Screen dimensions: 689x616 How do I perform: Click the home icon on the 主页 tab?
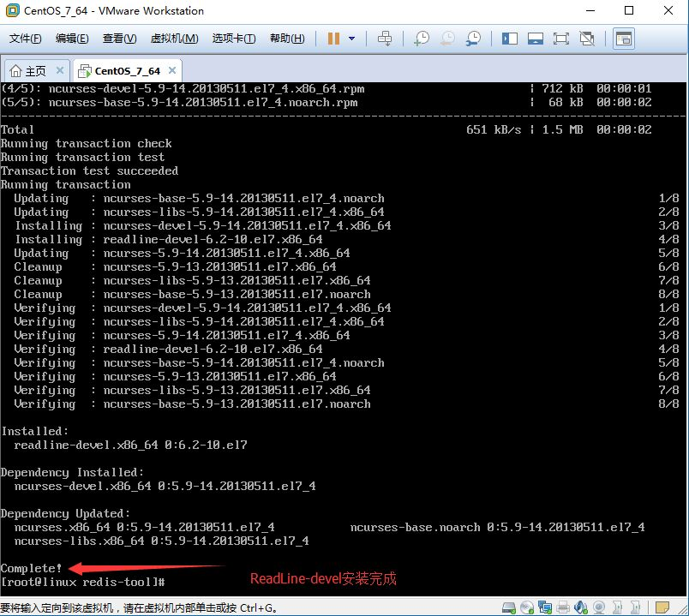[x=15, y=70]
